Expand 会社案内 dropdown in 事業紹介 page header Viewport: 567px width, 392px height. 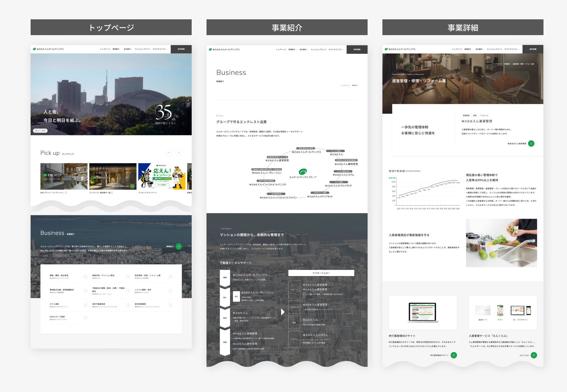pos(304,49)
